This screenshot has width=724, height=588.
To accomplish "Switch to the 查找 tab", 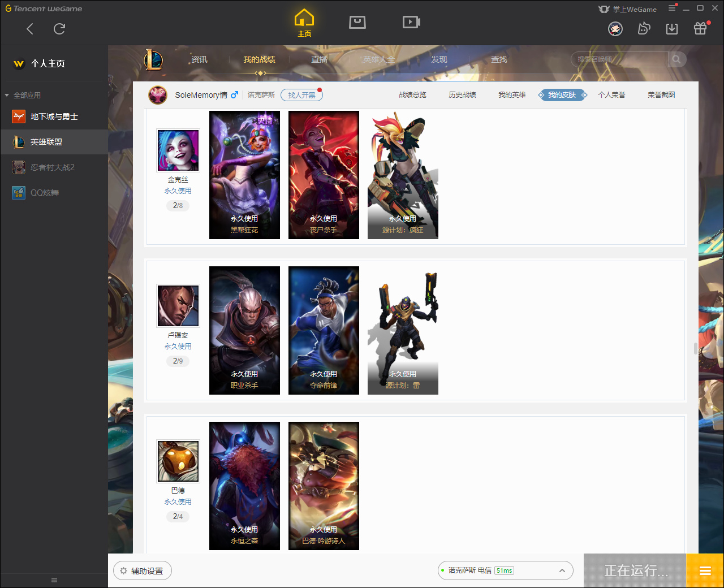I will point(499,59).
